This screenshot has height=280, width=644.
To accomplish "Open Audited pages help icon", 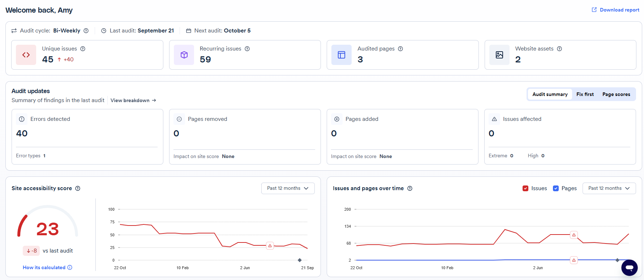I will point(400,49).
